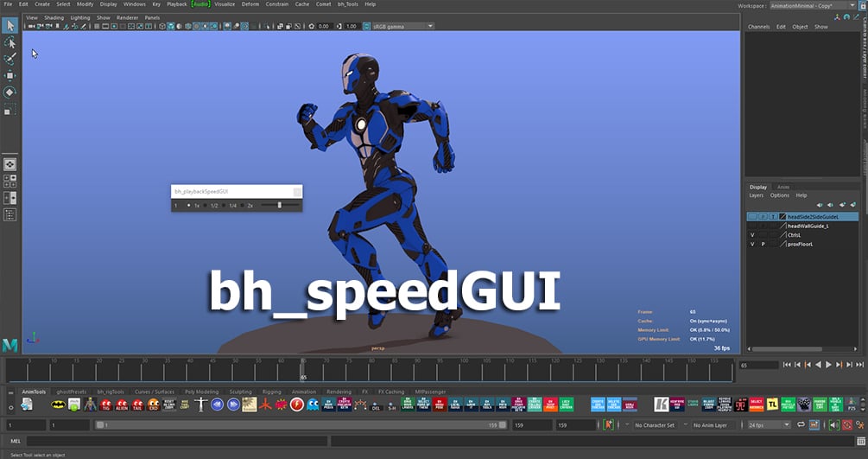Open the viewport Shading menu
Image resolution: width=868 pixels, height=459 pixels.
(54, 18)
